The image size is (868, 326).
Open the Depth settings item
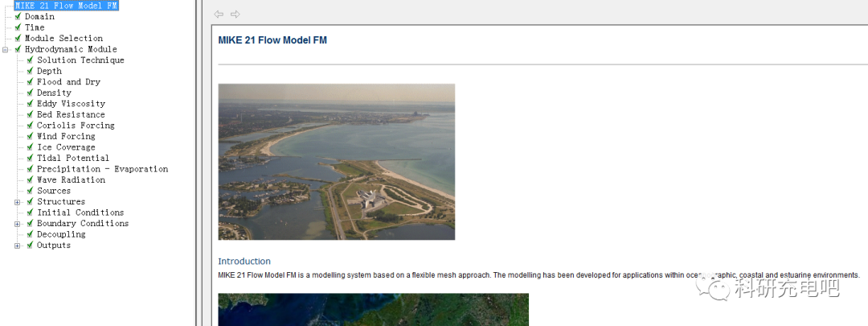(x=49, y=71)
